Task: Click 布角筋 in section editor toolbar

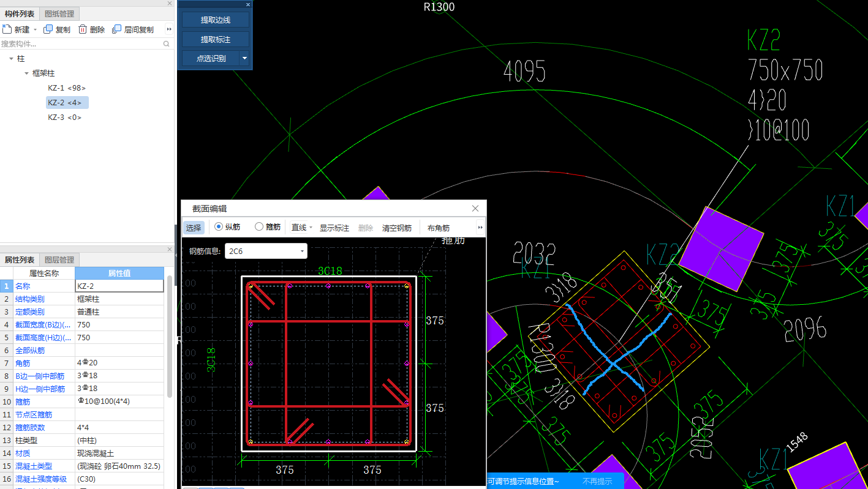Action: (x=439, y=228)
